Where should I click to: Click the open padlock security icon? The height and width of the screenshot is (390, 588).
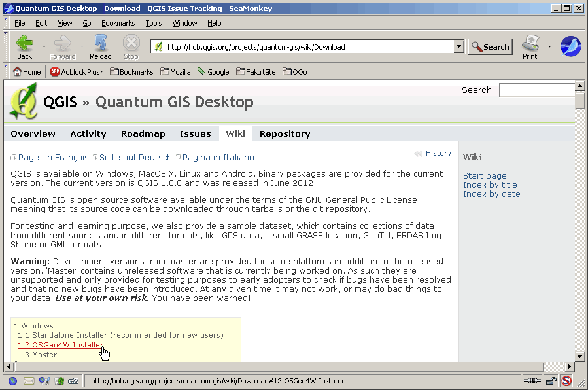551,381
